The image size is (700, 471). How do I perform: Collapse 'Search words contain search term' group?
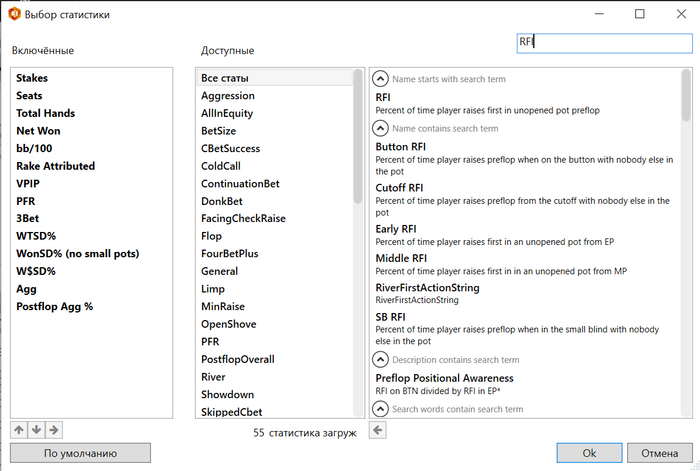click(380, 408)
